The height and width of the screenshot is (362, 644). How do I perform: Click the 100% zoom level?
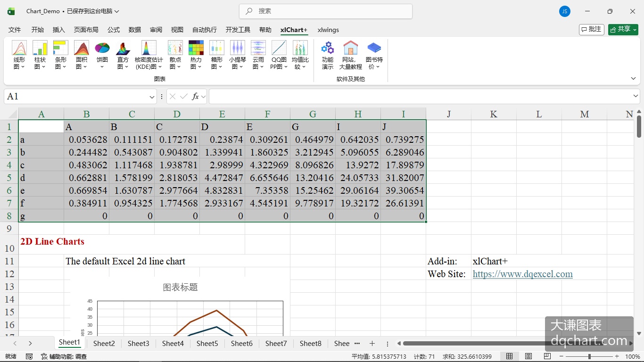coord(632,356)
